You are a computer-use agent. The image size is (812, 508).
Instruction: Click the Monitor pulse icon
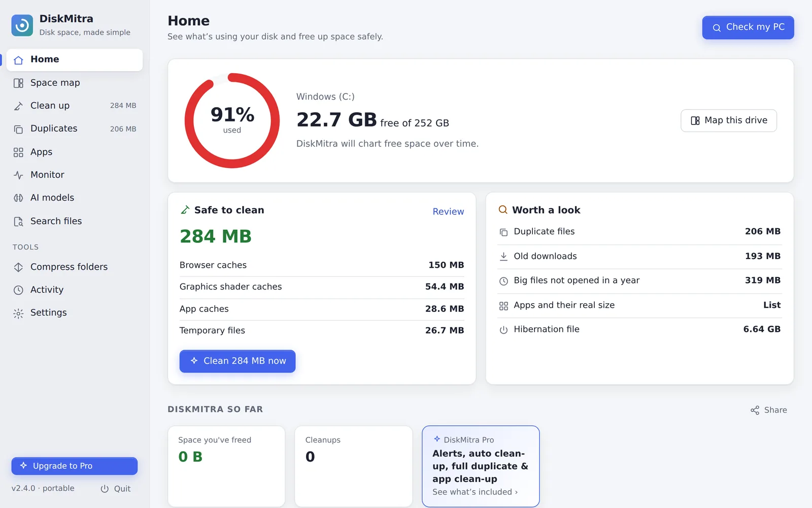19,175
